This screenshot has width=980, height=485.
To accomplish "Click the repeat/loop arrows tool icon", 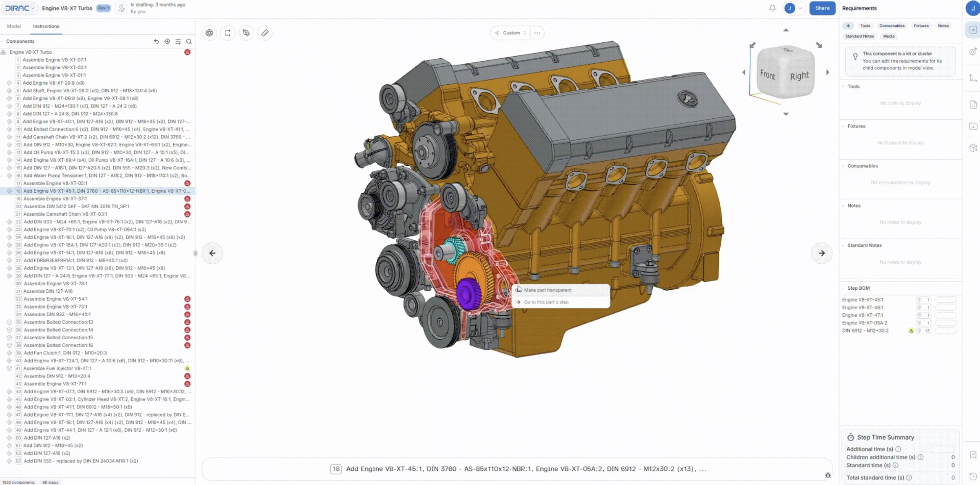I will click(227, 33).
